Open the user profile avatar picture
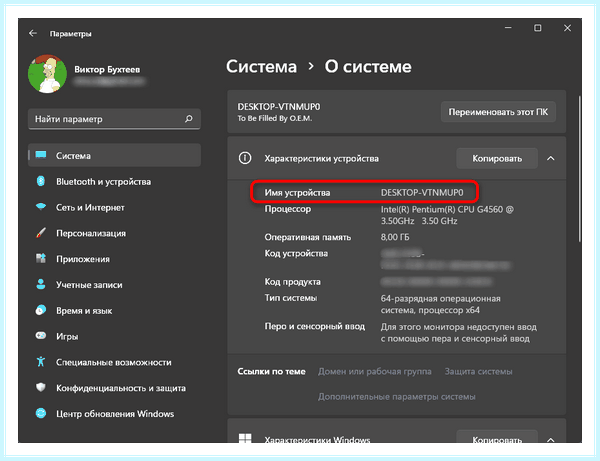The width and height of the screenshot is (600, 461). pyautogui.click(x=47, y=73)
